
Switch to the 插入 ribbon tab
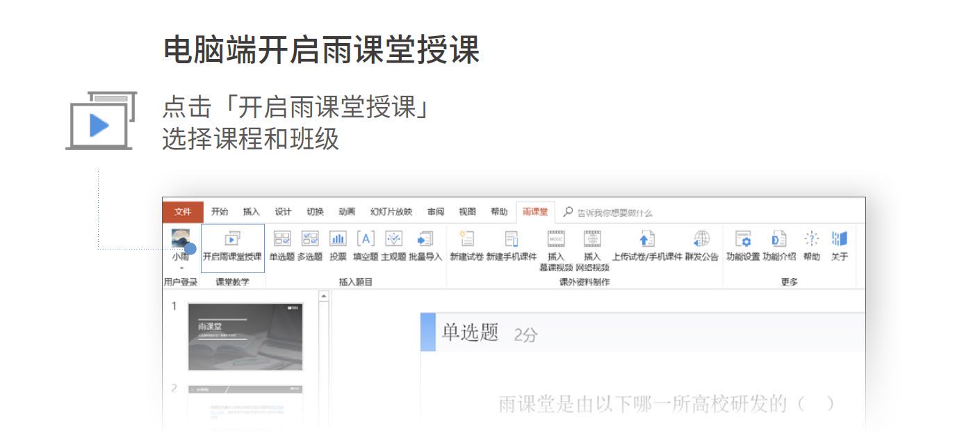[251, 212]
